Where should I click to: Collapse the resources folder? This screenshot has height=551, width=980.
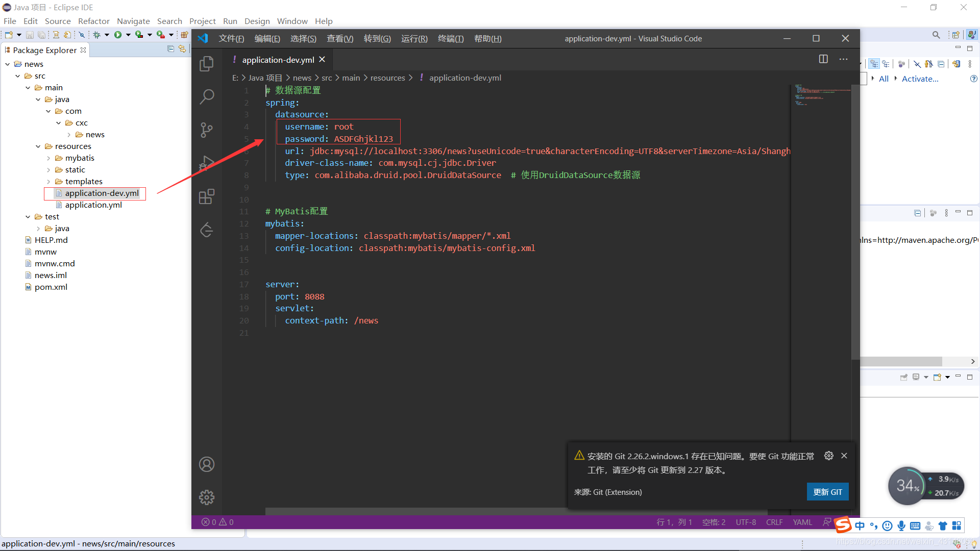click(38, 146)
